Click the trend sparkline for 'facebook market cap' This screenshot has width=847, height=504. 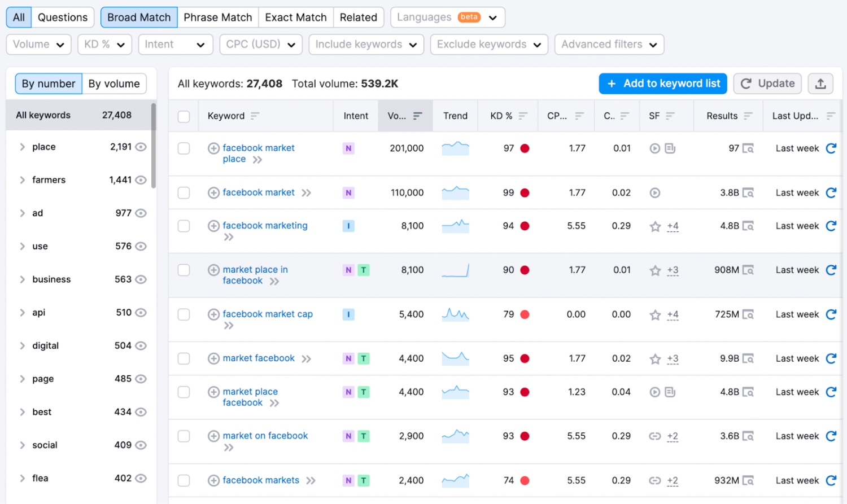tap(455, 314)
